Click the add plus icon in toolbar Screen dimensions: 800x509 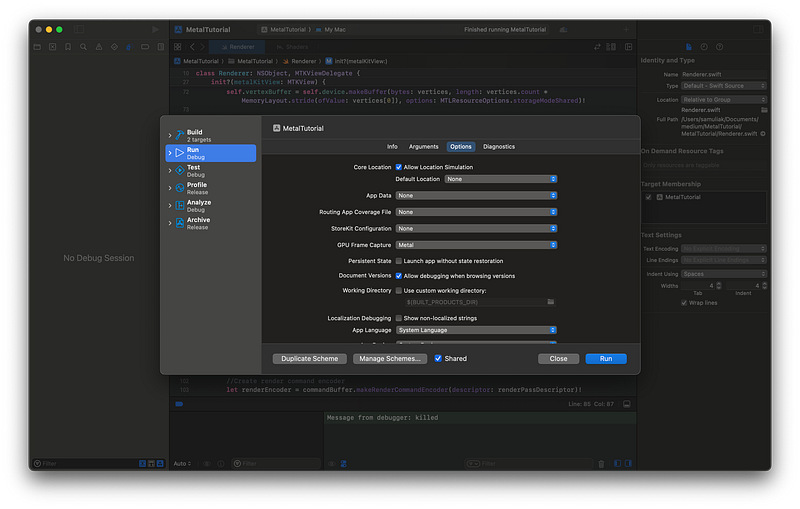626,30
